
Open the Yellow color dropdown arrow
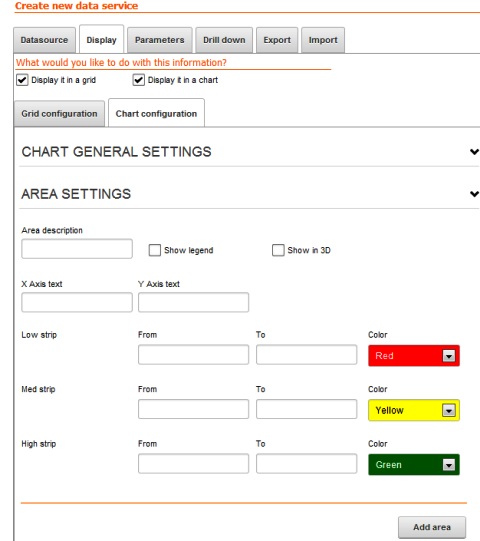click(449, 410)
